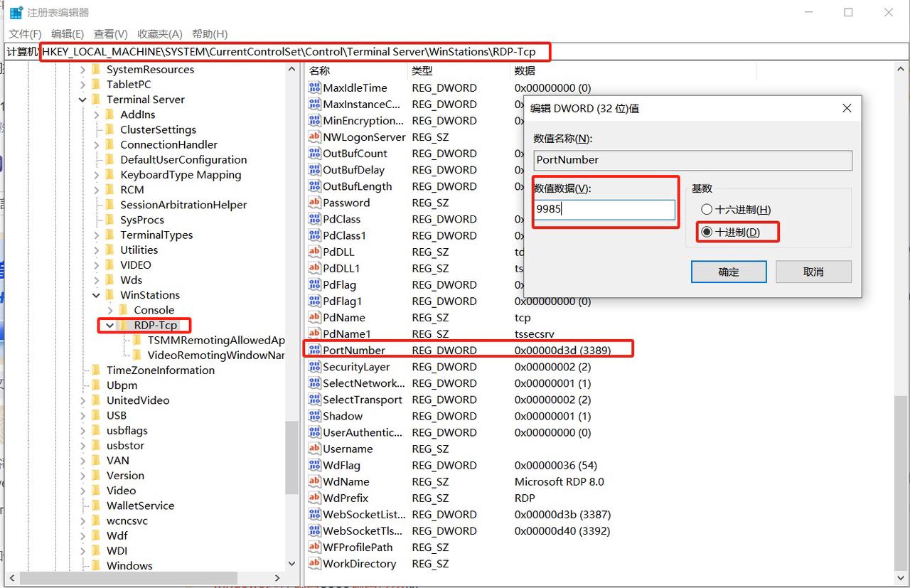Open the 文件(F) menu

tap(25, 34)
